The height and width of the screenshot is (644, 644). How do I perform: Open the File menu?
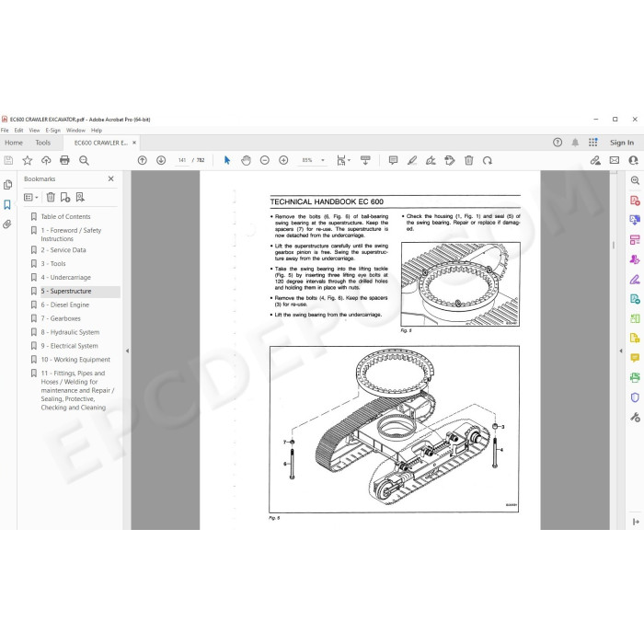(5, 131)
